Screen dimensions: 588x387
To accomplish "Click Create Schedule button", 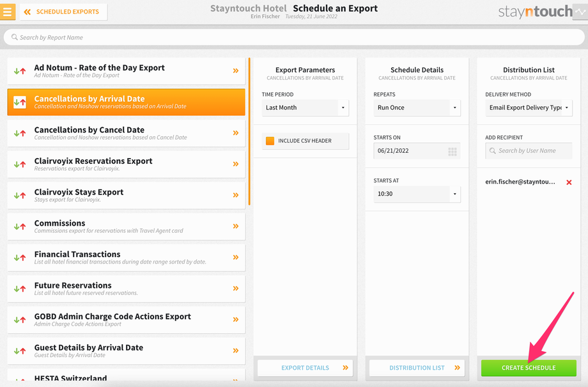I will 529,368.
